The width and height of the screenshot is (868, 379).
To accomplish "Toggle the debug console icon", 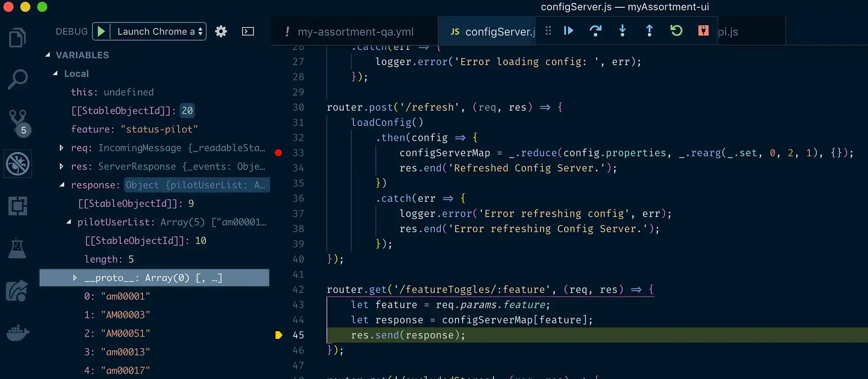I will [248, 31].
